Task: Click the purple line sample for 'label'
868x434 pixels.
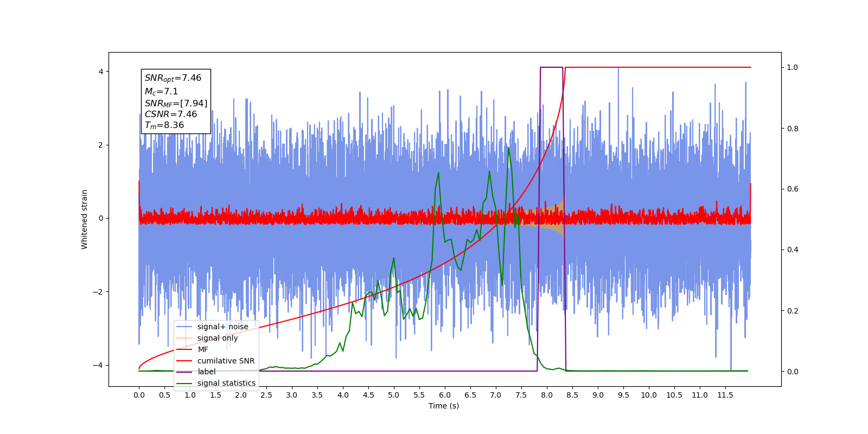Action: [x=184, y=372]
